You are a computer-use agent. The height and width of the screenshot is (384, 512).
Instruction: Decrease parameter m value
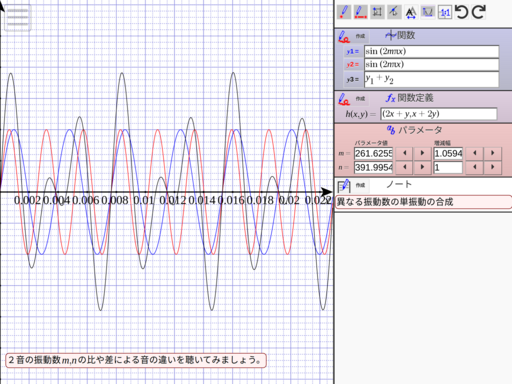click(405, 153)
